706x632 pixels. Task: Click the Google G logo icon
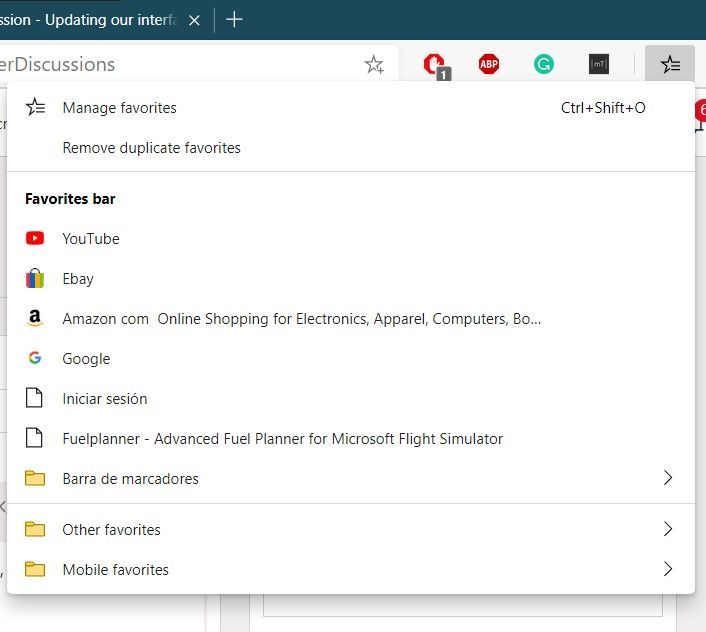35,358
